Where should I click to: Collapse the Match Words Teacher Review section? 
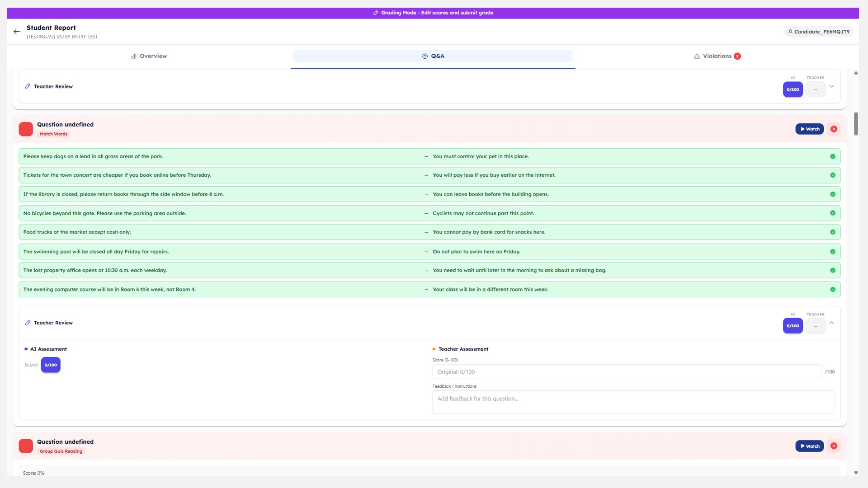tap(831, 323)
